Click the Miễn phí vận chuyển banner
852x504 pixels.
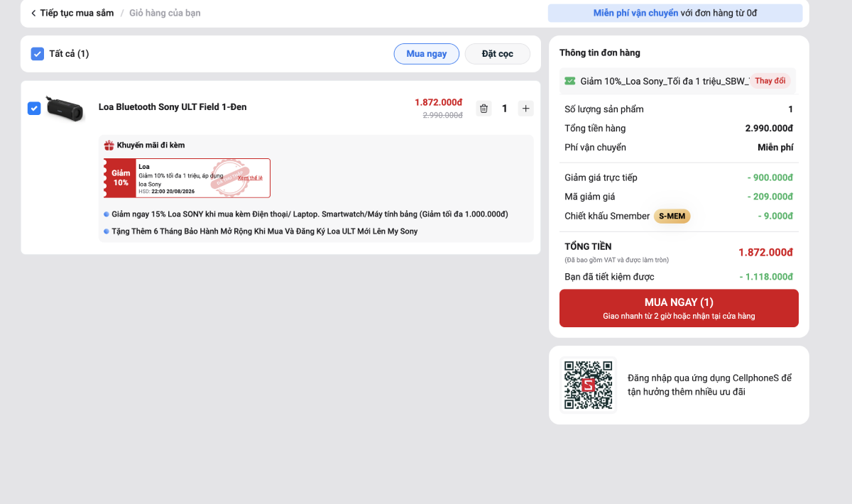[675, 13]
